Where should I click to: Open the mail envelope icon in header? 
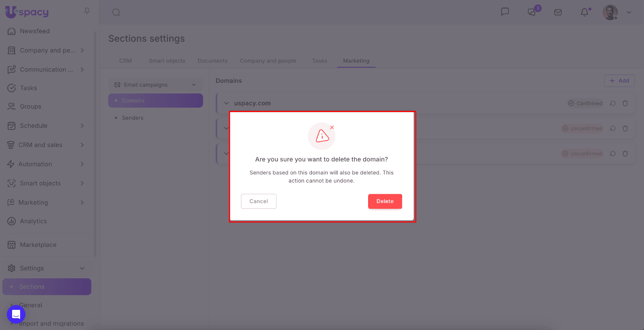pos(558,12)
